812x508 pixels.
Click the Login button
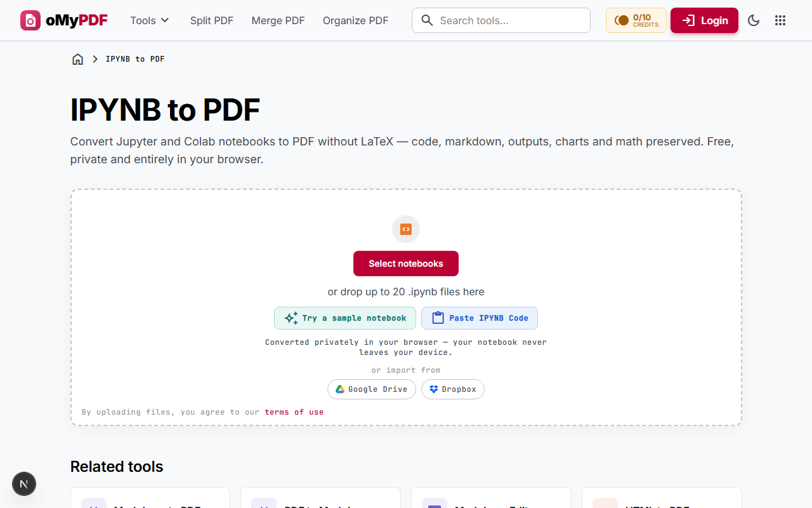tap(704, 20)
